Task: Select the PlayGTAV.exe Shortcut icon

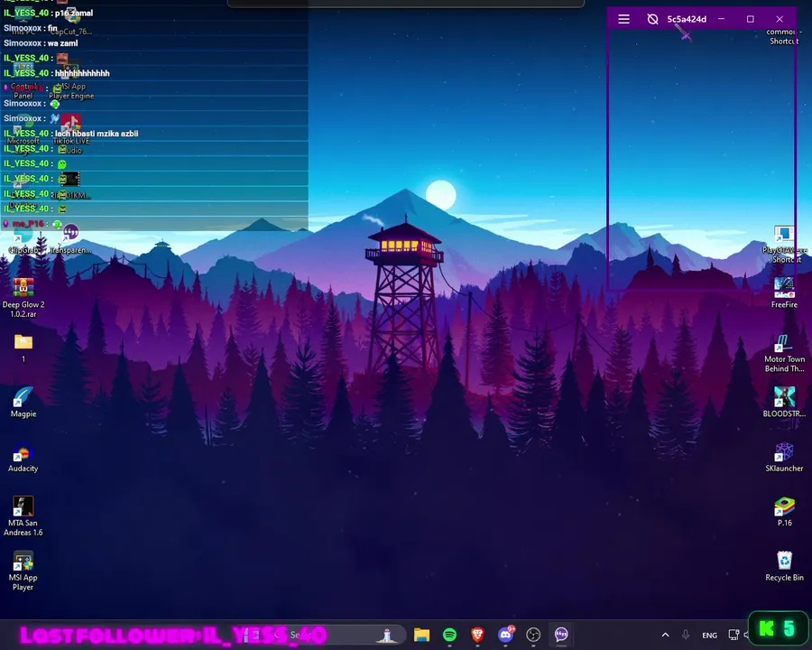Action: (784, 244)
